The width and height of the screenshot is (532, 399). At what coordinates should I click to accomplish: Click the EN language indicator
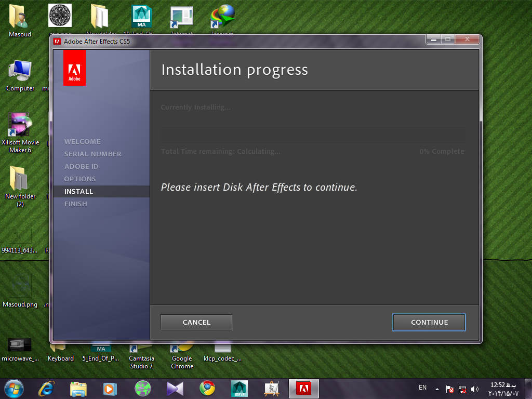tap(422, 388)
